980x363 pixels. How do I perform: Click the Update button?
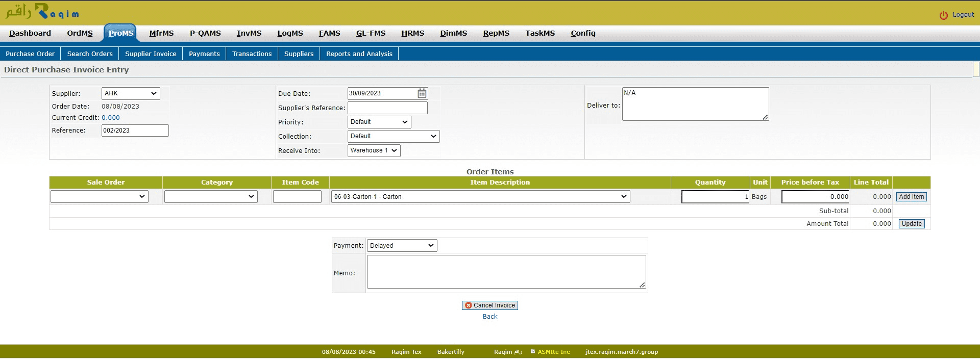coord(911,224)
